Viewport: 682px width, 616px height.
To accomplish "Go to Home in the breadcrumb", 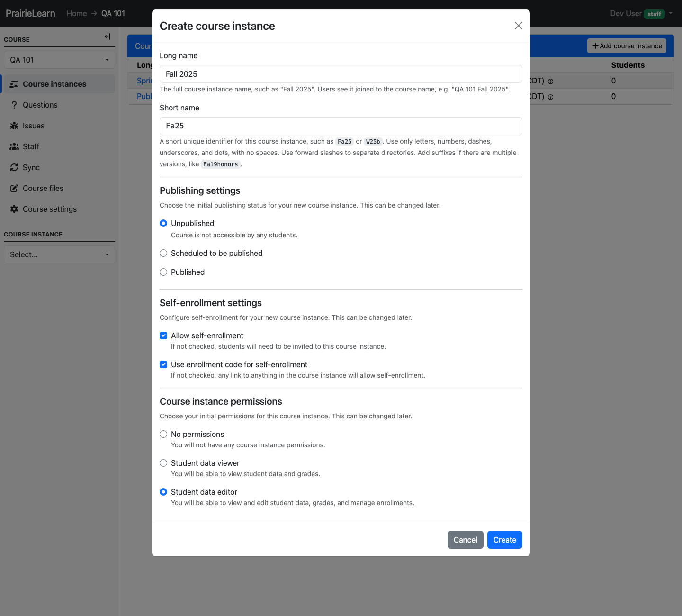I will coord(77,13).
